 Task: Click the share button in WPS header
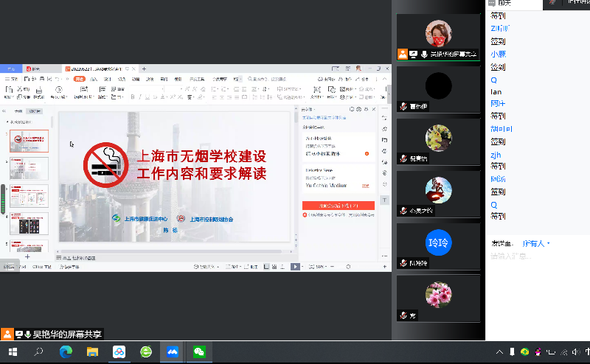(362, 79)
